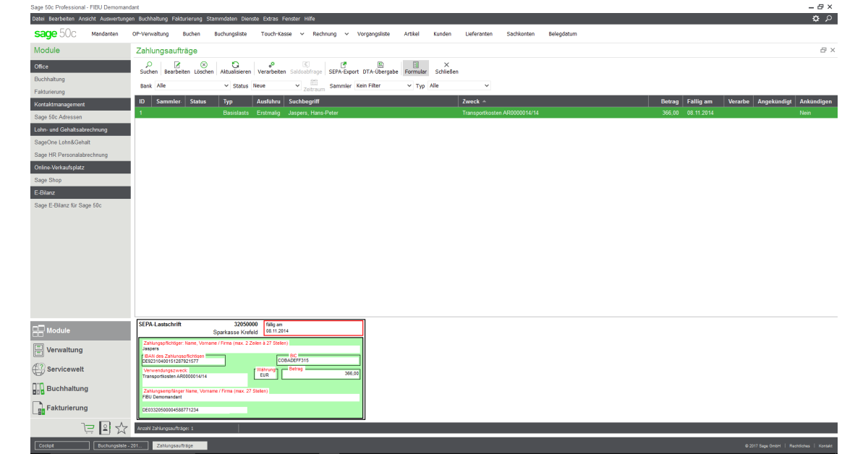This screenshot has width=868, height=454.
Task: Open OP-Verwaltung from the quick bar
Action: tap(150, 34)
